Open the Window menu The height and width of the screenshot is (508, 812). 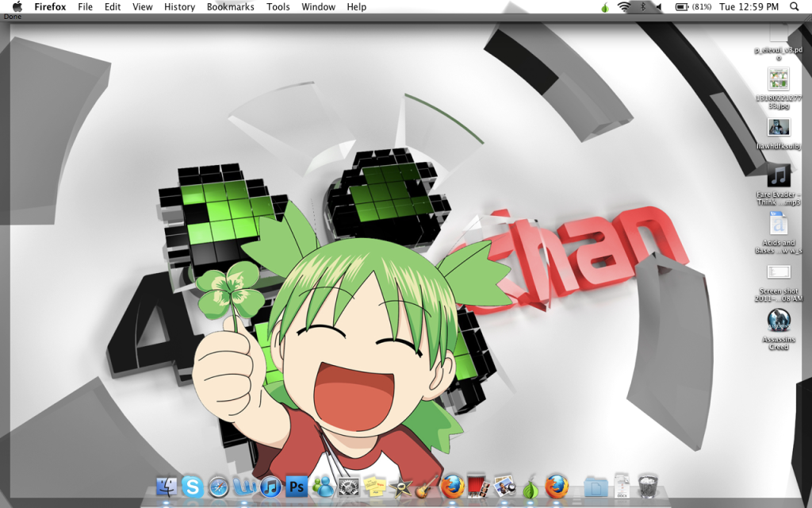(318, 6)
